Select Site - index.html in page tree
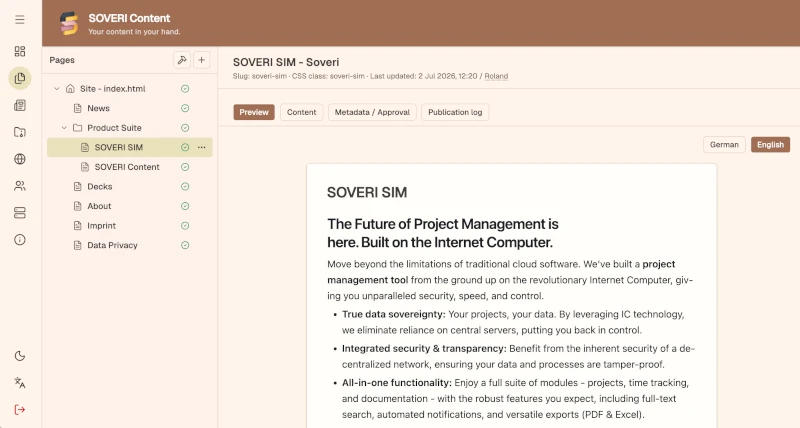 (x=112, y=89)
